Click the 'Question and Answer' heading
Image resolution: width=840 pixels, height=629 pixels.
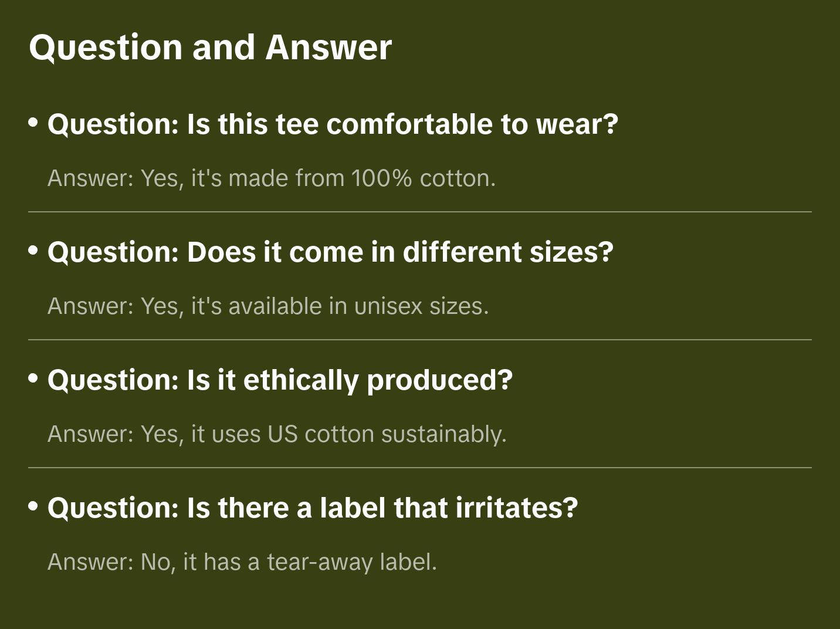click(210, 47)
